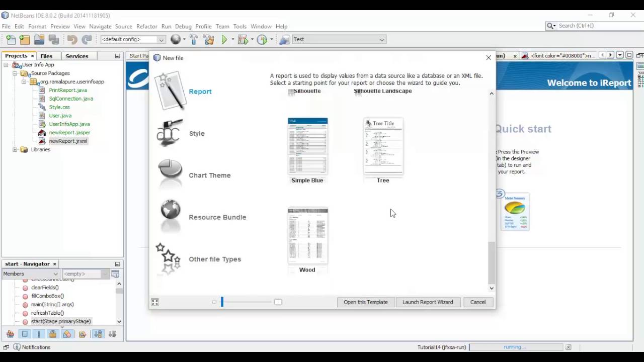Screen dimensions: 644x362
Task: Click fullscreen icon at dialog bottom-left
Action: [155, 302]
